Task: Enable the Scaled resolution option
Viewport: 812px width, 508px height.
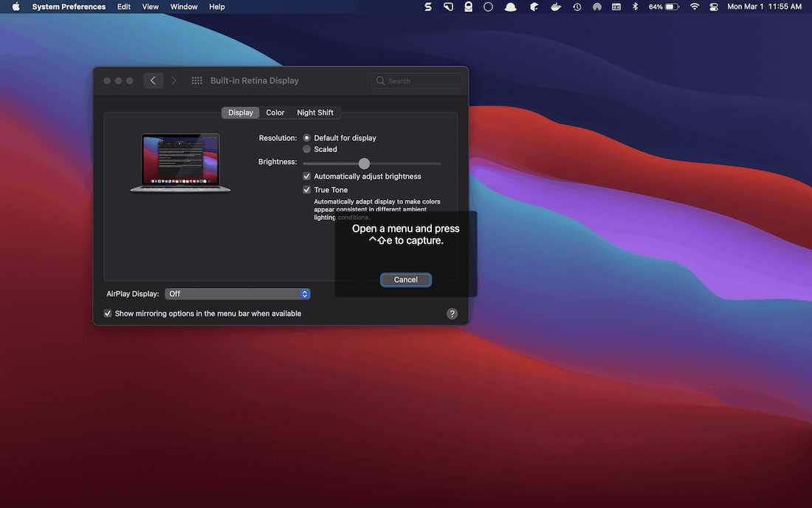Action: click(x=306, y=148)
